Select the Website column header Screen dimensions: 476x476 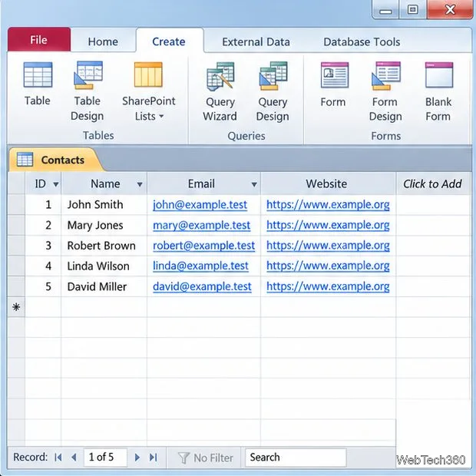click(328, 183)
